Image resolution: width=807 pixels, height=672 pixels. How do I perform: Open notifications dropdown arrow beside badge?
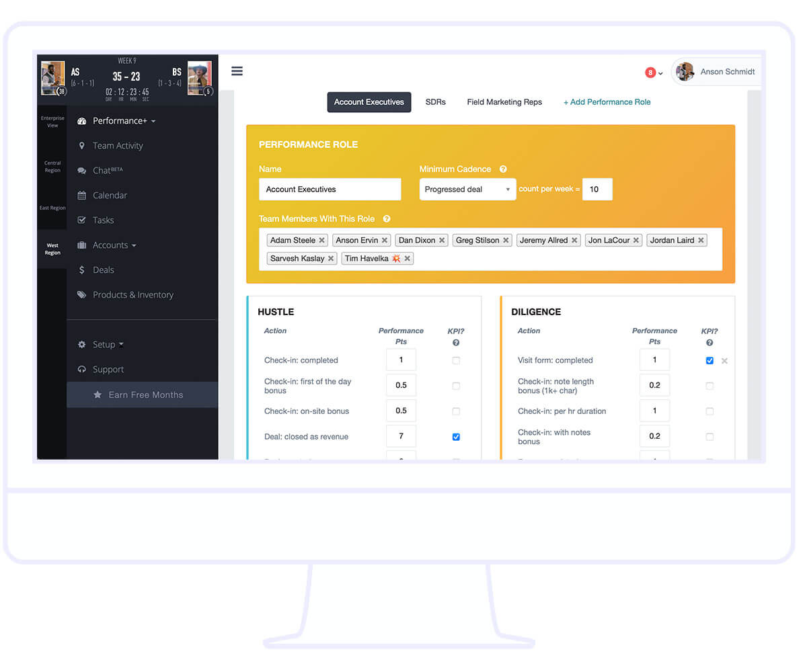660,73
